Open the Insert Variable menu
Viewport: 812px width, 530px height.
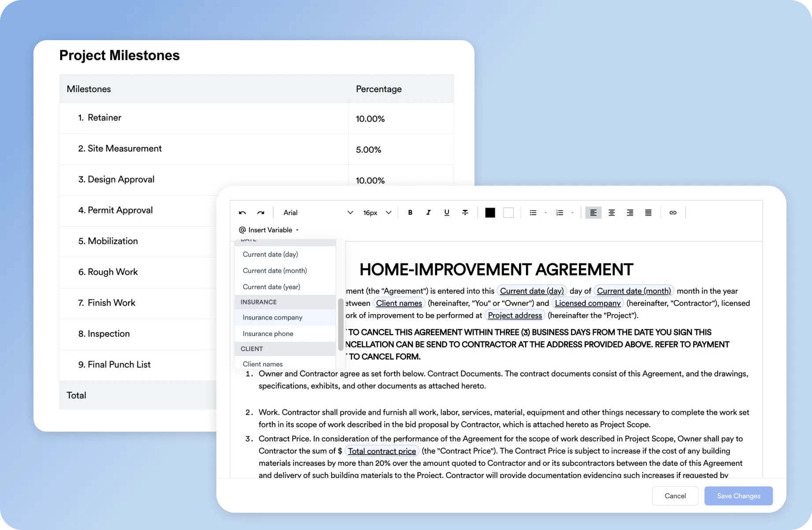click(269, 230)
